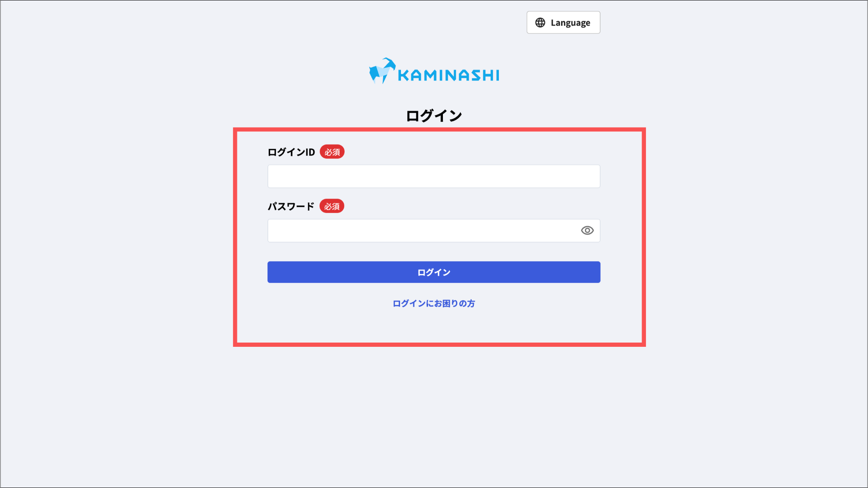The width and height of the screenshot is (868, 488).
Task: Focus the ログインID input field
Action: point(434,176)
